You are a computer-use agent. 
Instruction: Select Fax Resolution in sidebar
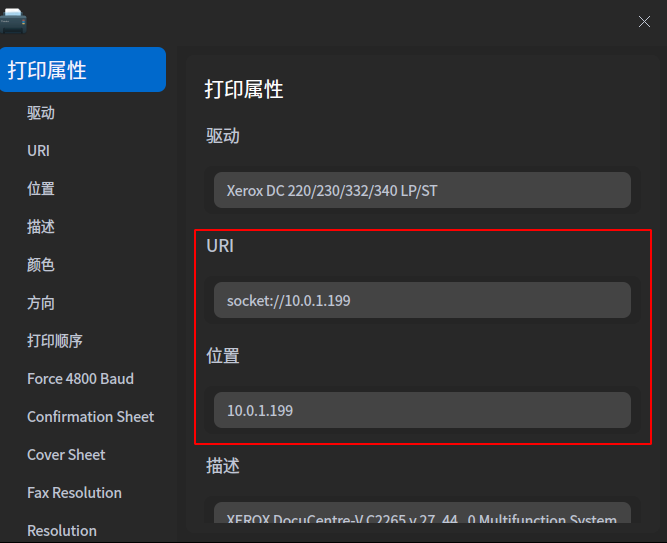74,493
